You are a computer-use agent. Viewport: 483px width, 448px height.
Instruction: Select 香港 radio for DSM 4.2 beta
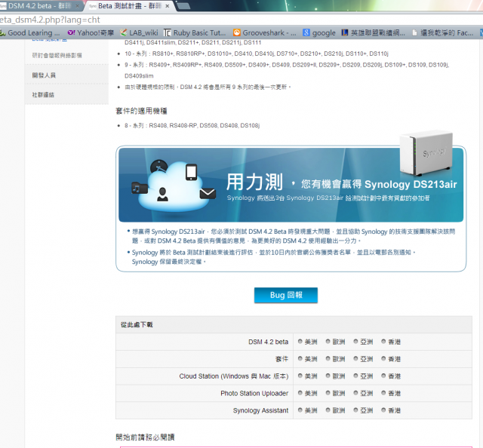pos(383,342)
